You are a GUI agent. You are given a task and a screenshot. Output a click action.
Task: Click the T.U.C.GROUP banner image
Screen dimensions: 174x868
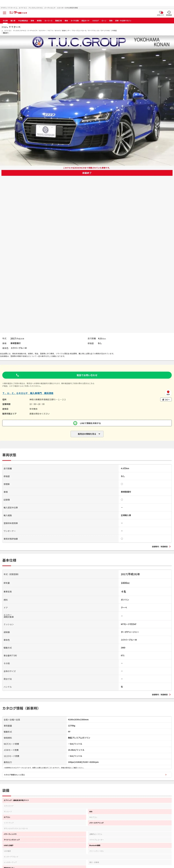coord(87,42)
